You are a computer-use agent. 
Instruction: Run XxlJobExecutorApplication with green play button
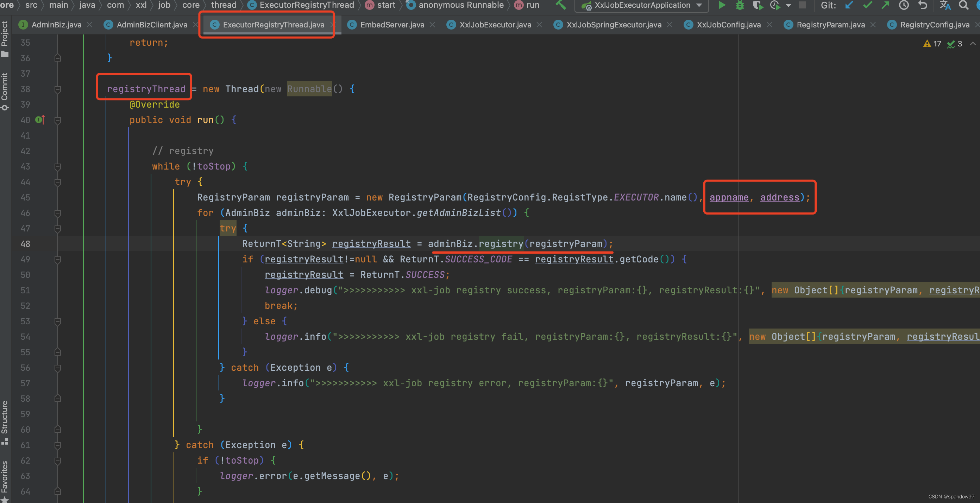[721, 5]
